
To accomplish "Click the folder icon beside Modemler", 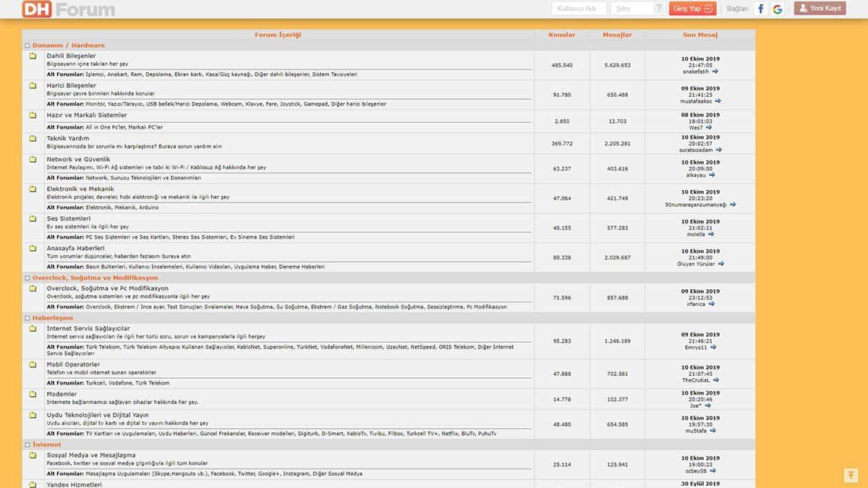I will coord(33,394).
